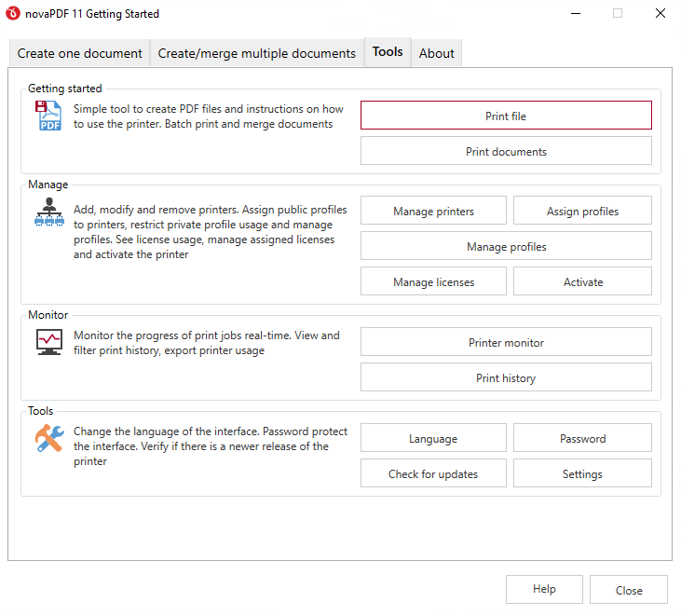Open Print documents
681x616 pixels.
coord(506,151)
